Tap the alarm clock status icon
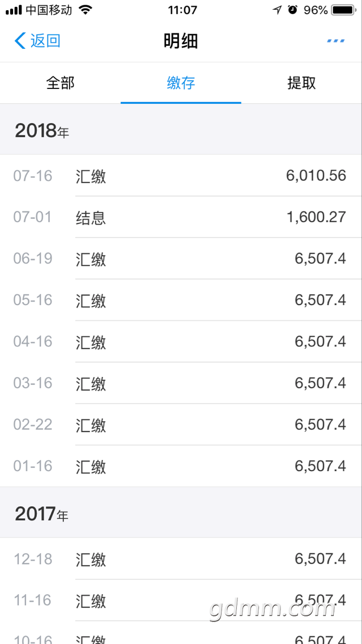 pos(293,10)
